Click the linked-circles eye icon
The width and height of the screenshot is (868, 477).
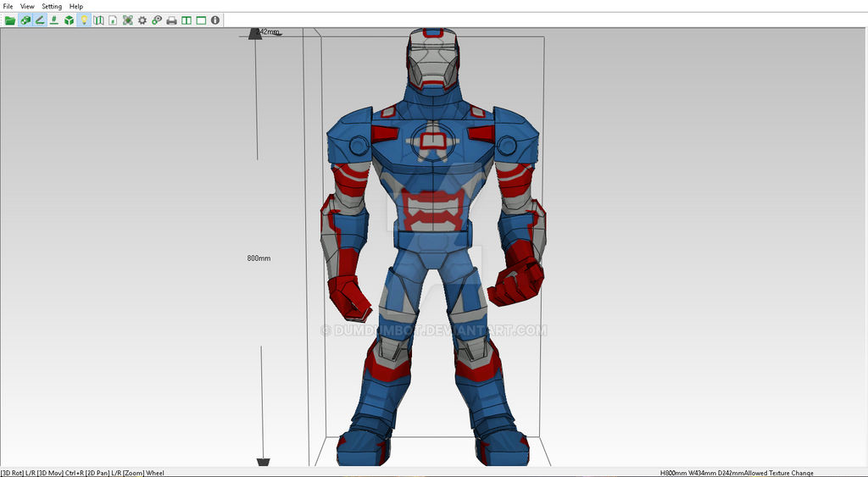click(157, 20)
